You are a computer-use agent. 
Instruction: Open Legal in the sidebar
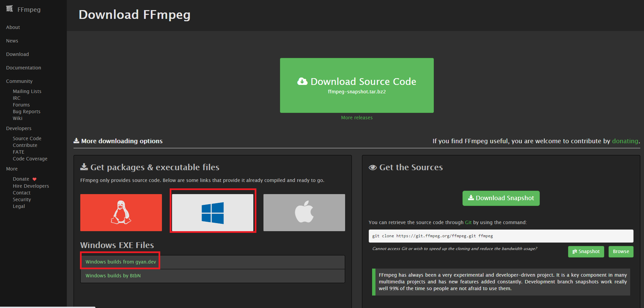(19, 206)
